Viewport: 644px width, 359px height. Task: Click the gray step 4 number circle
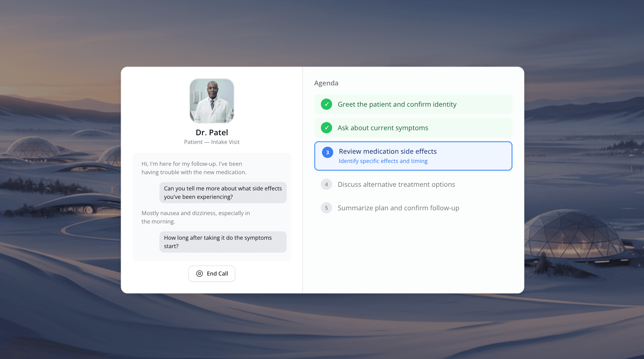(x=326, y=184)
